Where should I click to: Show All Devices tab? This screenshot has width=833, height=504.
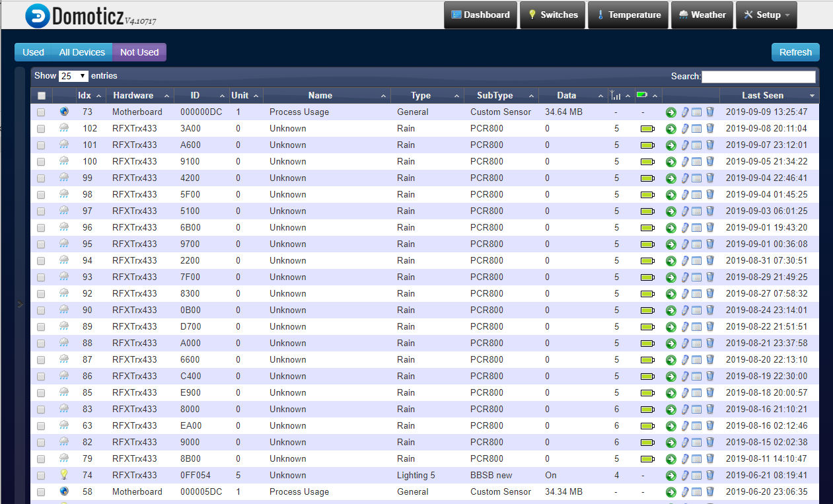click(x=82, y=52)
